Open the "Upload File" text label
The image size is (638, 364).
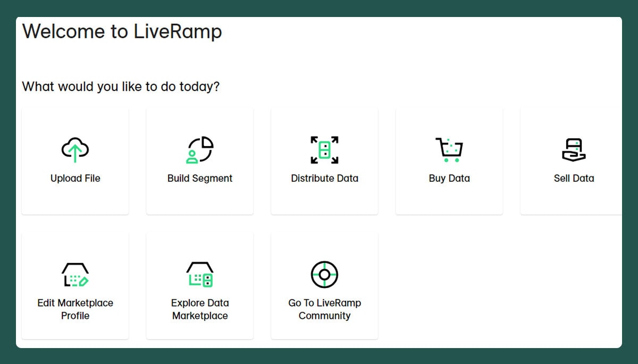point(75,179)
